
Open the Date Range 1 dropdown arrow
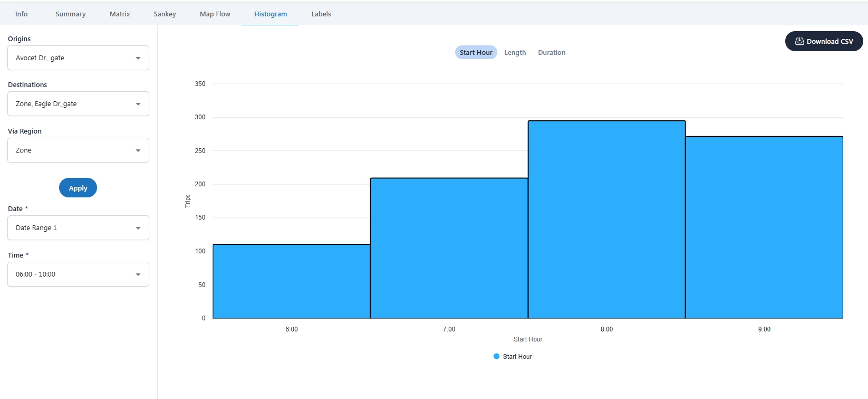[x=138, y=228]
